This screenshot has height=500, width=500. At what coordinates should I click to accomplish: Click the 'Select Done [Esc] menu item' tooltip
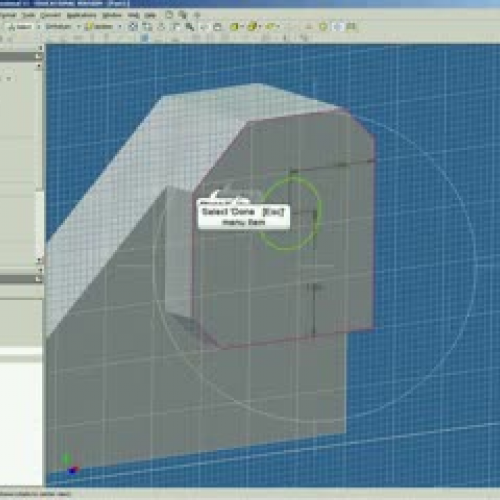tap(244, 217)
